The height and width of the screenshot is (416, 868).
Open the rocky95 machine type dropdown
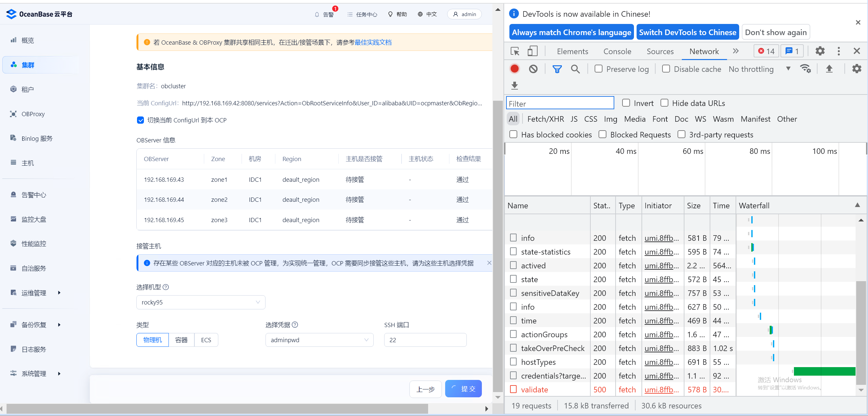pyautogui.click(x=201, y=302)
